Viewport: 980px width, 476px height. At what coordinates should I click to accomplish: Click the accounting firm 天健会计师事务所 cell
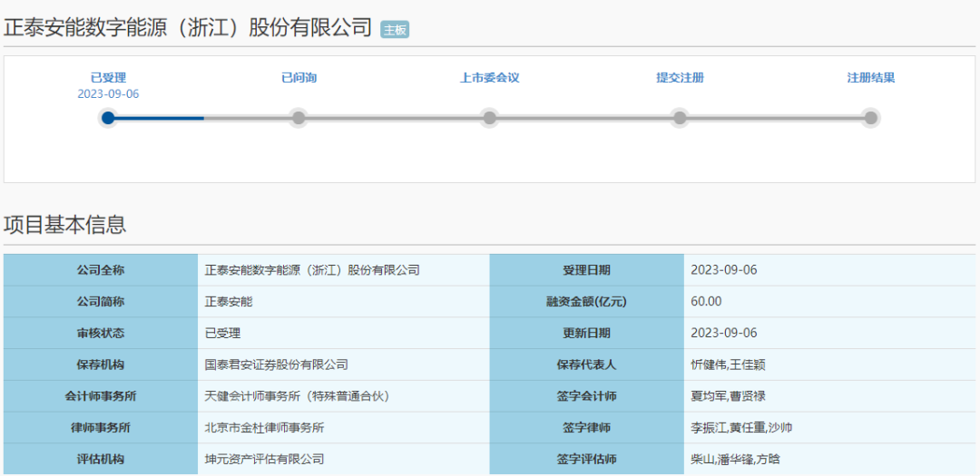click(x=344, y=396)
